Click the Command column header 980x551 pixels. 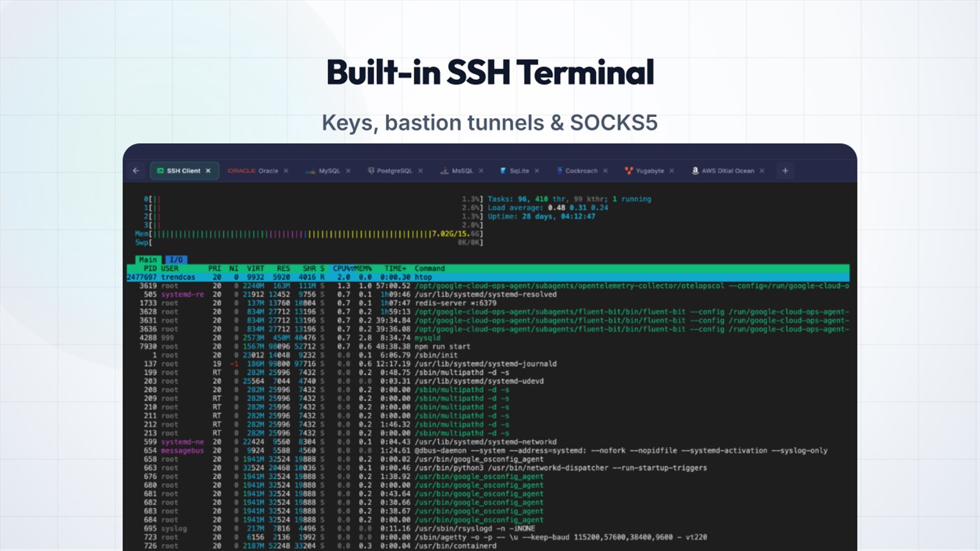[x=429, y=268]
